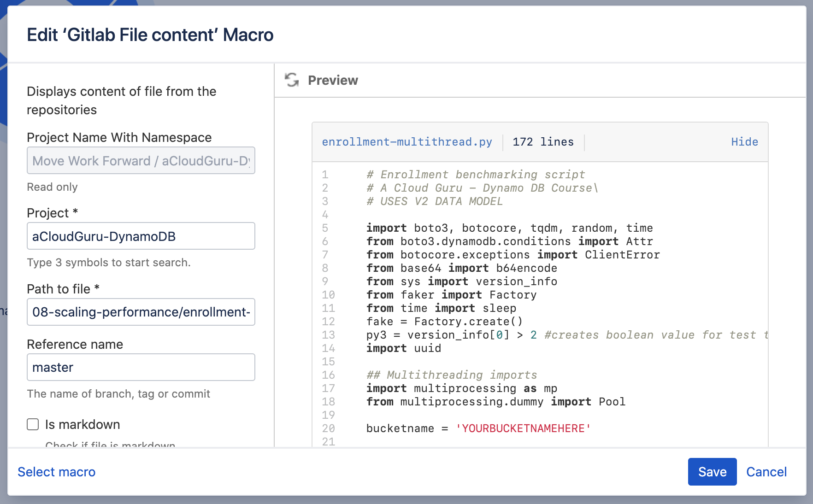813x504 pixels.
Task: Click line number 1 in code preview
Action: tap(325, 175)
